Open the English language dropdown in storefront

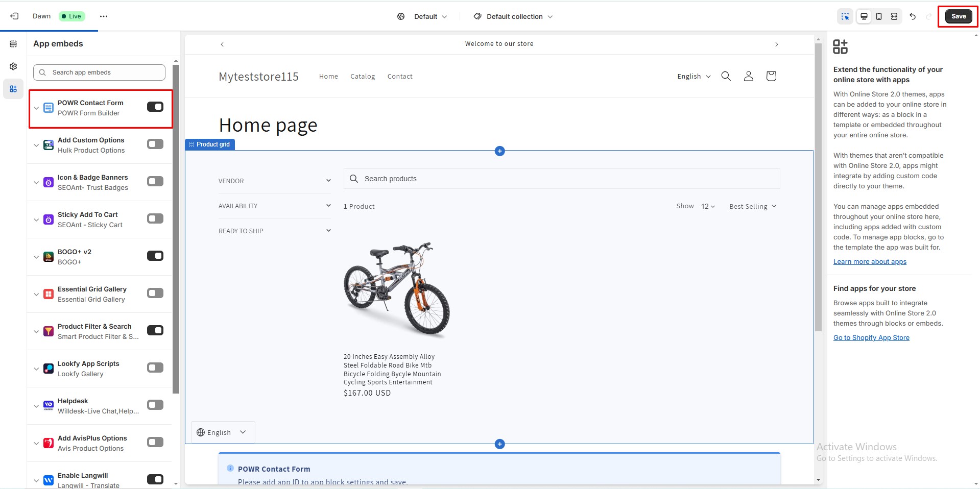(692, 76)
